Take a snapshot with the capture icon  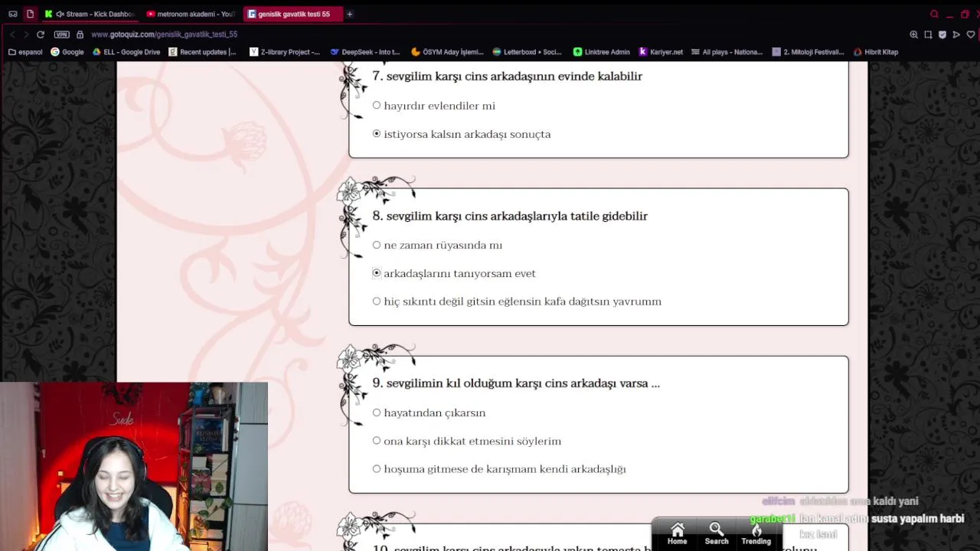tap(928, 34)
